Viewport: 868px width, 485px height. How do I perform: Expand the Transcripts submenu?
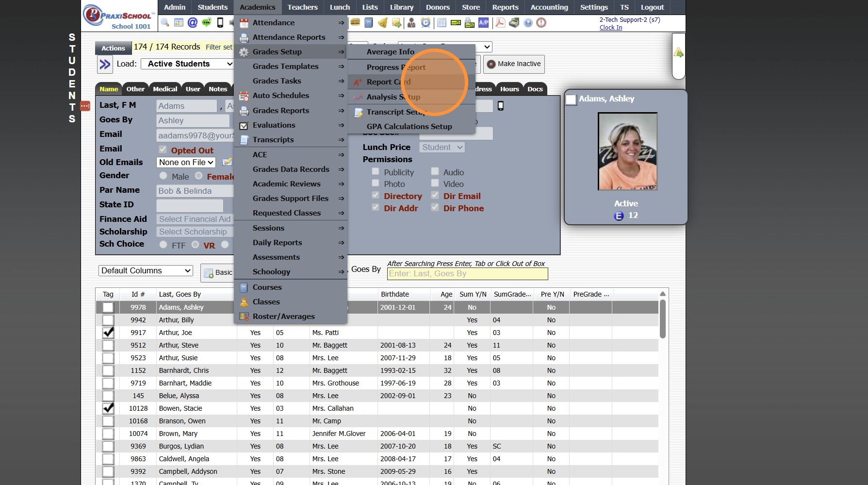pyautogui.click(x=291, y=140)
